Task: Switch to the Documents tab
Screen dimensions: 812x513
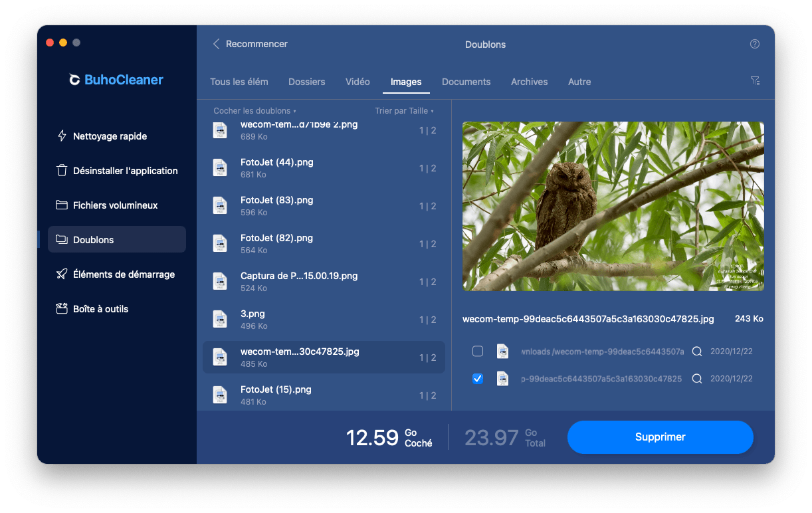Action: tap(466, 82)
